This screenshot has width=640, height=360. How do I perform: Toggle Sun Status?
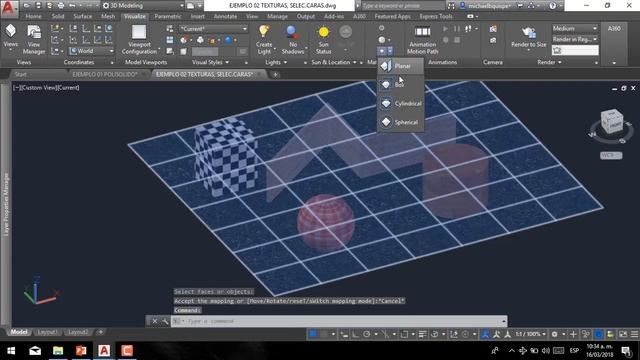324,39
